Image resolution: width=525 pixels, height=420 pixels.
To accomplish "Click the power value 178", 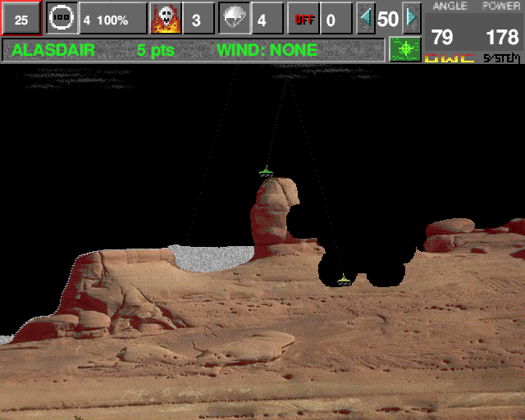I will point(502,37).
